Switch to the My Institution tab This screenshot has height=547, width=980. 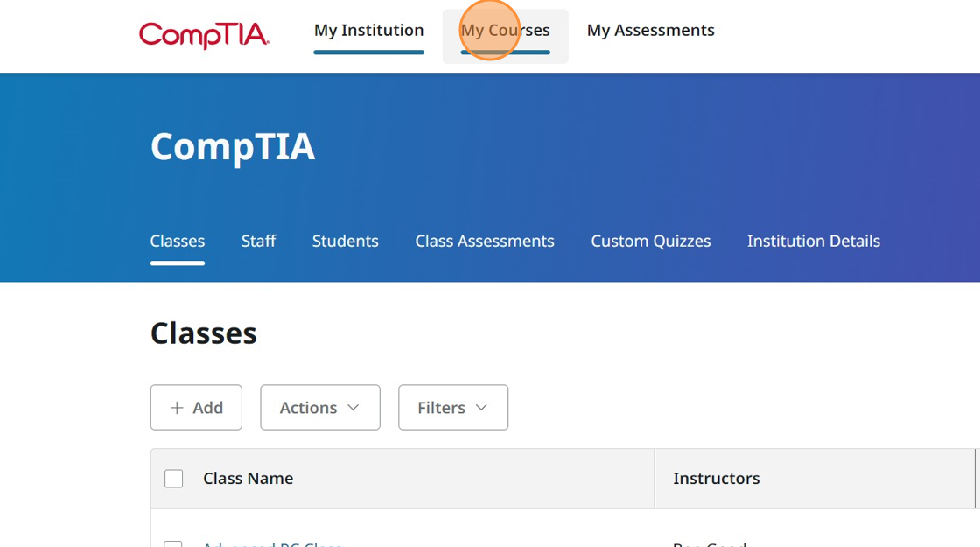click(x=368, y=29)
